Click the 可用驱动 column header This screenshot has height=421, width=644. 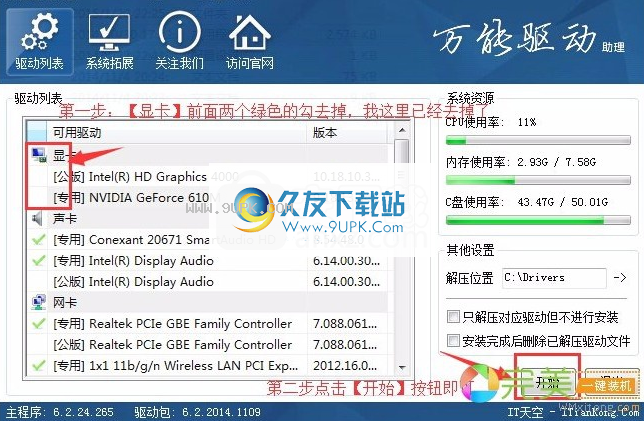click(x=177, y=133)
